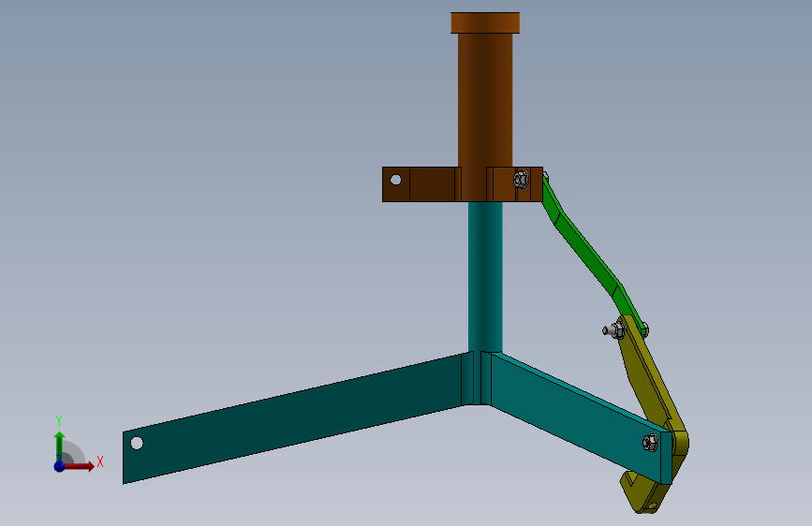
Task: Select the bolt joining green link and yellow lever
Action: (x=614, y=329)
